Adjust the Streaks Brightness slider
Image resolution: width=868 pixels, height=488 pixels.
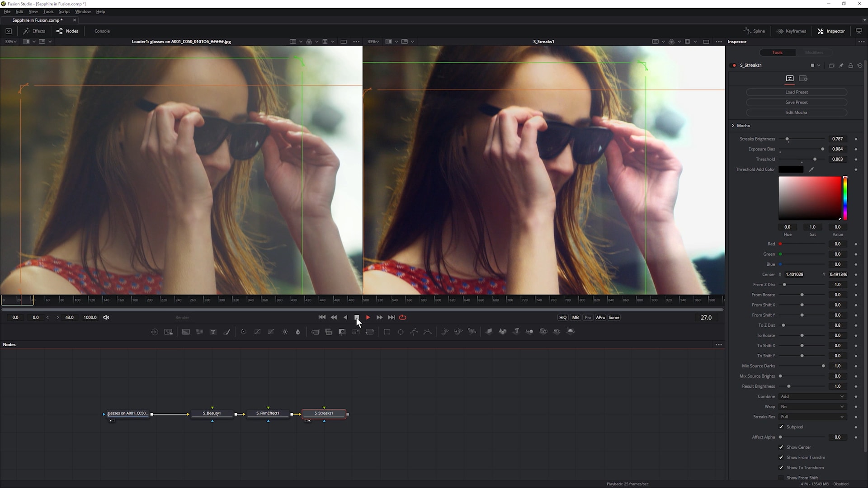tap(787, 139)
